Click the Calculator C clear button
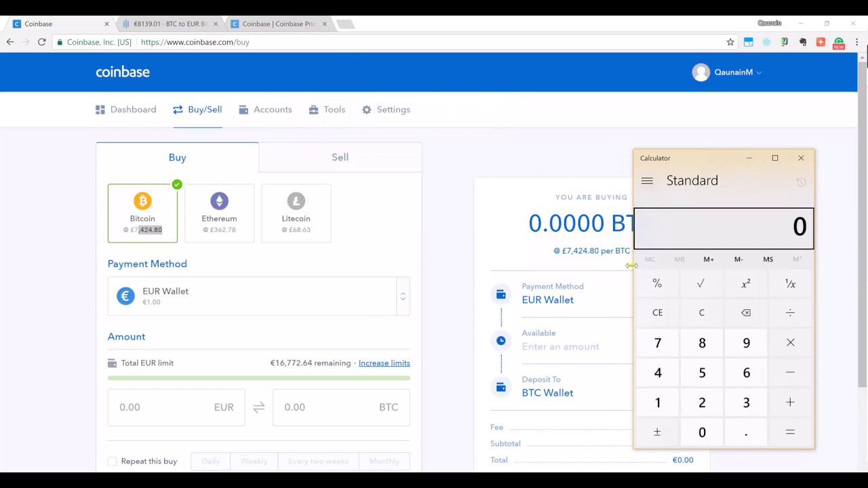 click(x=701, y=312)
